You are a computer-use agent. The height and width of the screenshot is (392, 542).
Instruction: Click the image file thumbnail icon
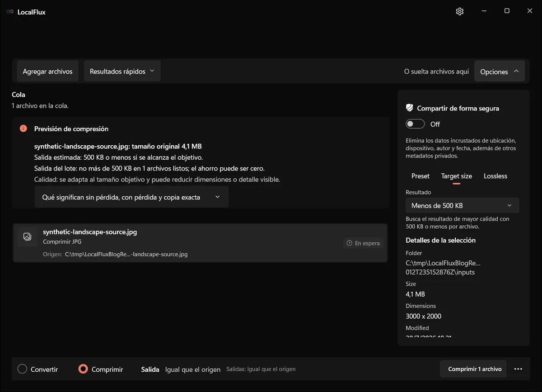click(x=27, y=236)
